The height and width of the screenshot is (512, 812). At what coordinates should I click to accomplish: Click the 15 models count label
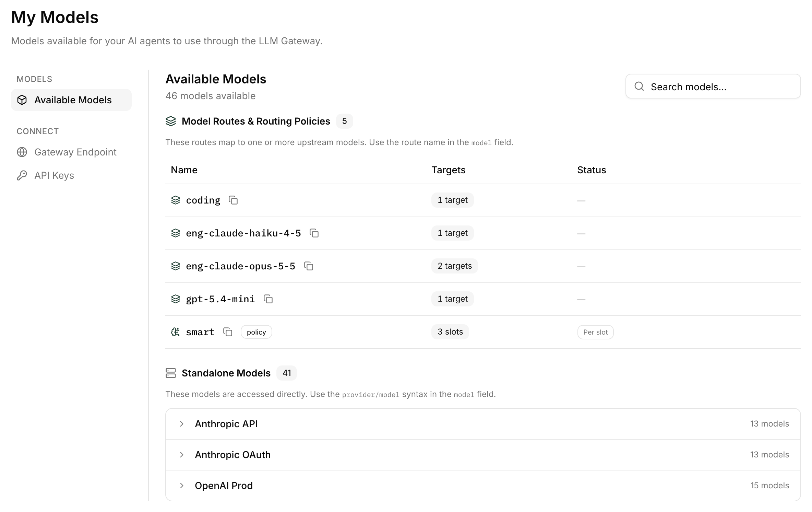click(770, 486)
